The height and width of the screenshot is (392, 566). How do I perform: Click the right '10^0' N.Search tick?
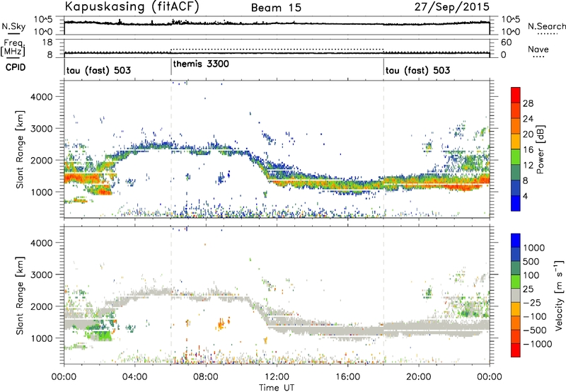(x=511, y=32)
